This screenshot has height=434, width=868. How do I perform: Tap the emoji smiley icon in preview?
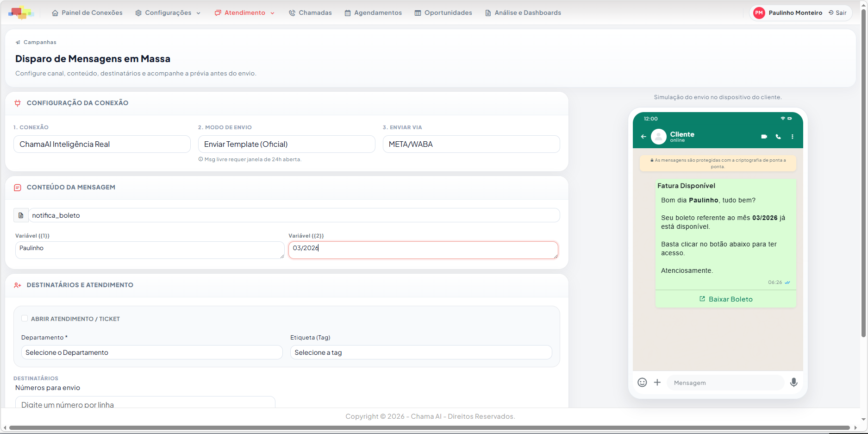click(642, 382)
